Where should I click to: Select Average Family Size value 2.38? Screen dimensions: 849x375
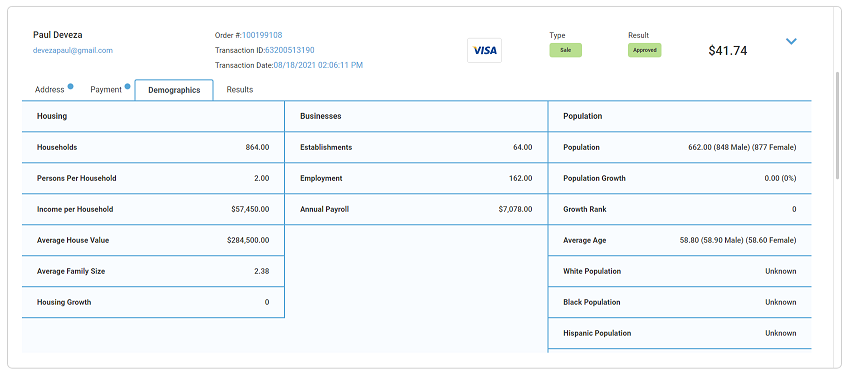point(262,272)
